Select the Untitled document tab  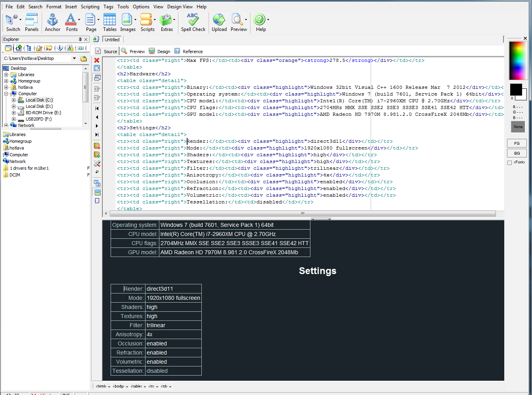[x=112, y=40]
